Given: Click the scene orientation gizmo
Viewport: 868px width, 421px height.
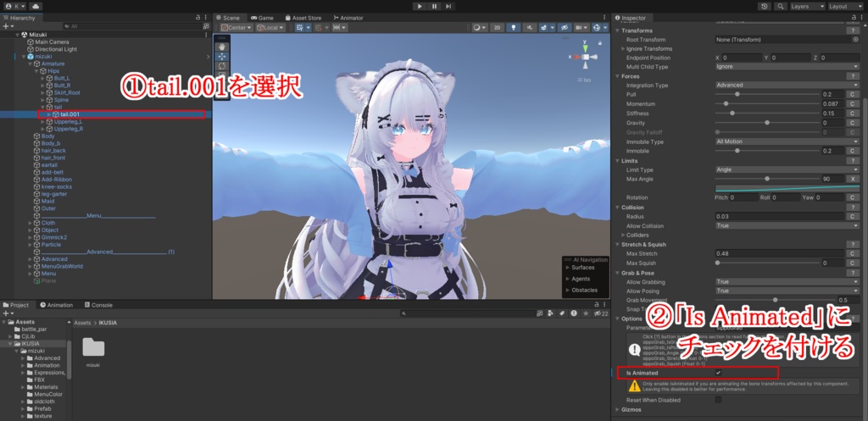Looking at the screenshot, I should click(x=586, y=57).
